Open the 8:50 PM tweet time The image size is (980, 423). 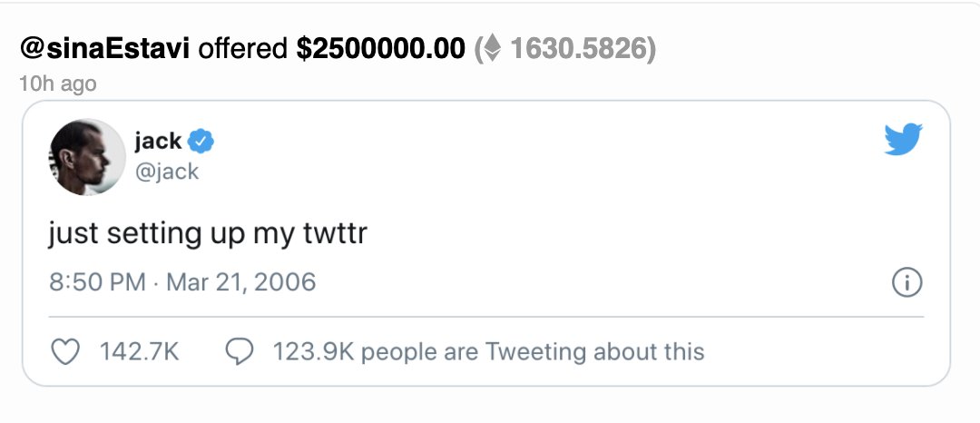coord(97,282)
